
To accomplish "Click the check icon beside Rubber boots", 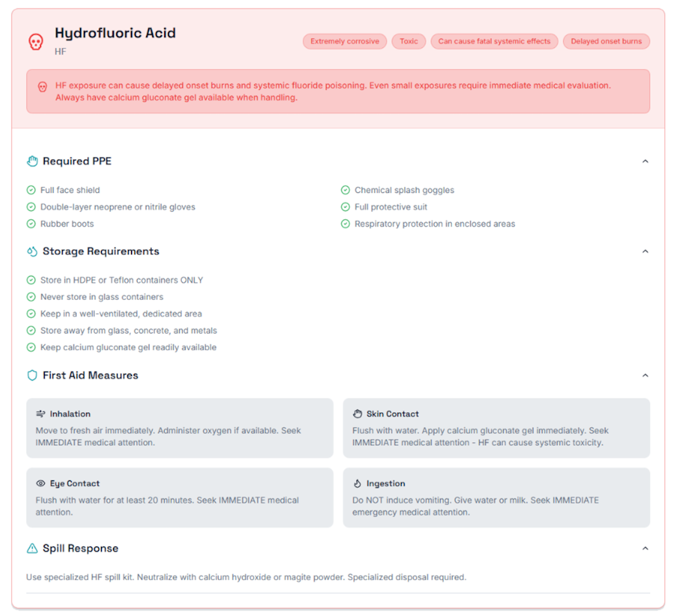I will (x=31, y=224).
